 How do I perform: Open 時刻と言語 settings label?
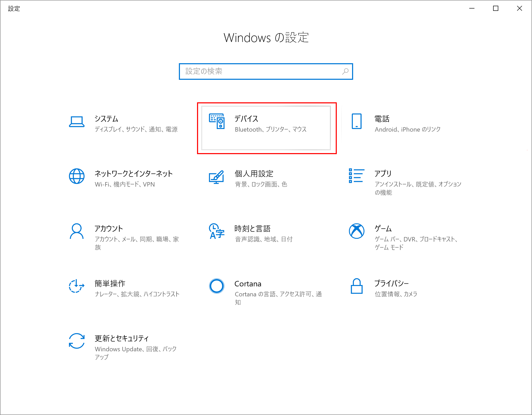[x=253, y=229]
